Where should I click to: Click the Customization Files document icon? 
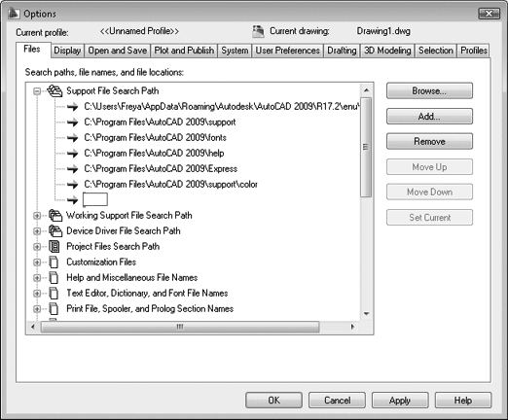click(54, 262)
